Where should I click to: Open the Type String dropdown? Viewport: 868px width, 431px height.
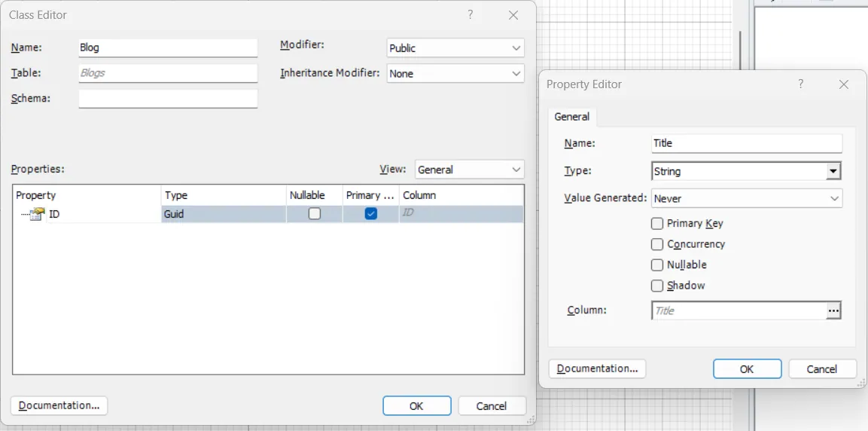click(x=833, y=172)
